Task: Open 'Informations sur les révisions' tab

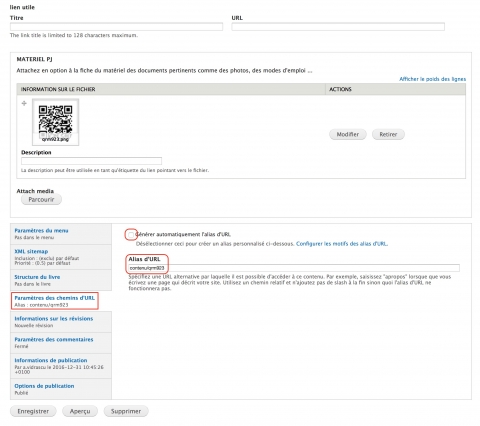Action: [54, 318]
